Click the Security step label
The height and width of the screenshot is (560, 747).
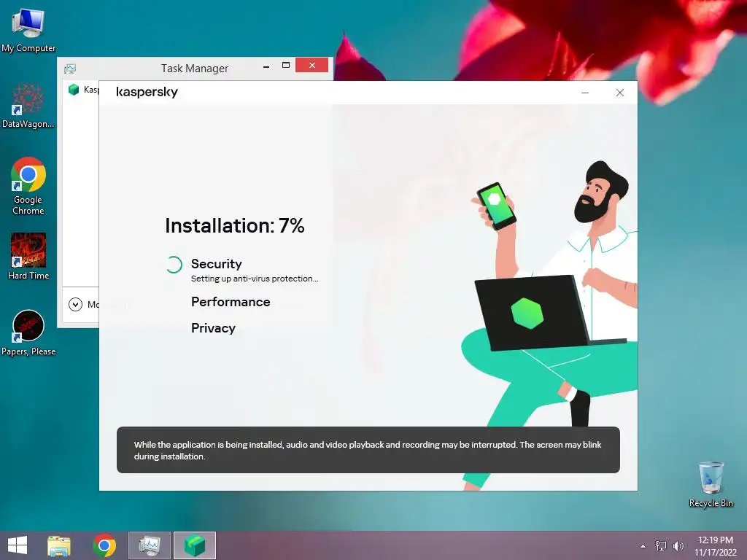[216, 264]
